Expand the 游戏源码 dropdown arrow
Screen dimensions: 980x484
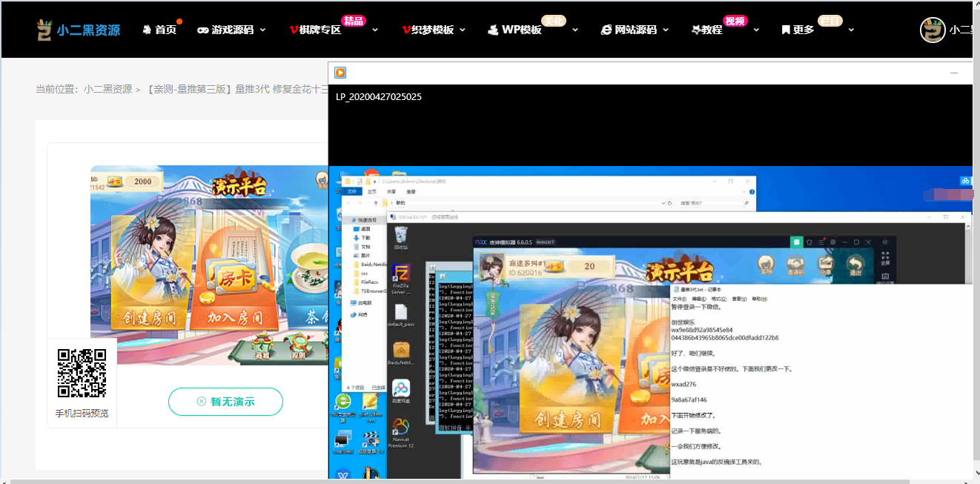tap(263, 30)
